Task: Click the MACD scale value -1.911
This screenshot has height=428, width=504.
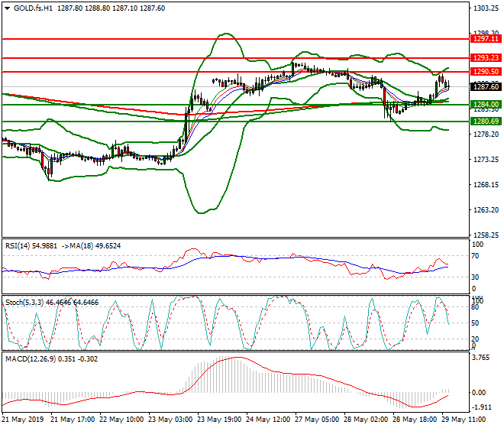Action: (x=482, y=407)
